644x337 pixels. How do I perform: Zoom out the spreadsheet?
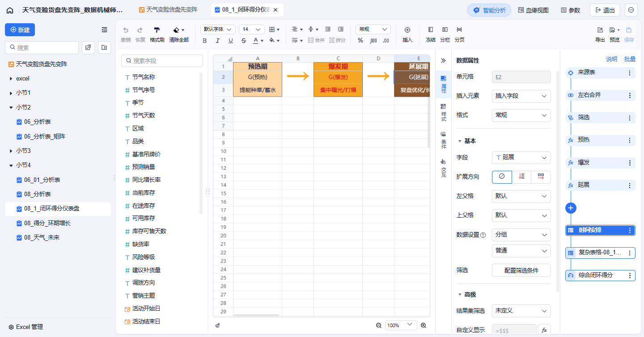[x=379, y=325]
